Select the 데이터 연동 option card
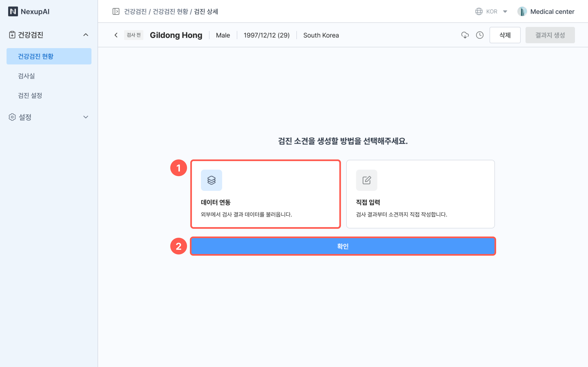Viewport: 588px width, 367px height. [x=265, y=194]
